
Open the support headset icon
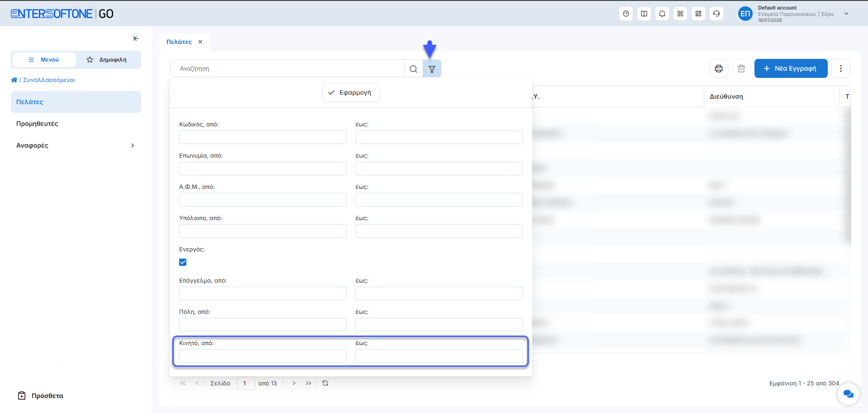coord(716,14)
